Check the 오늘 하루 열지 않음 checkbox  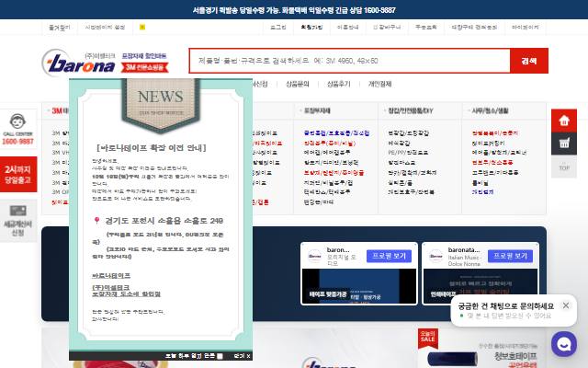point(220,356)
